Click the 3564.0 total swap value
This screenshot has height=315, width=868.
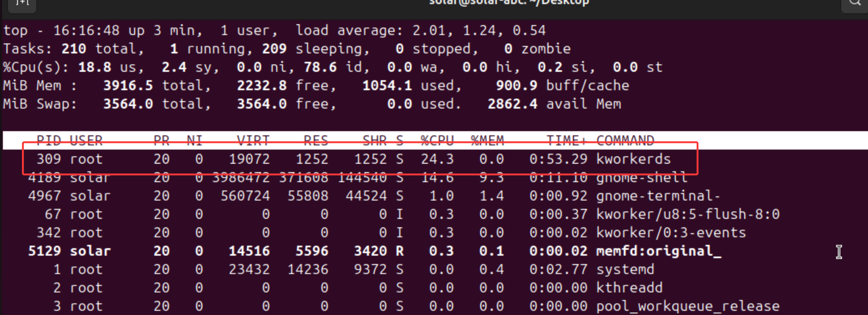128,104
